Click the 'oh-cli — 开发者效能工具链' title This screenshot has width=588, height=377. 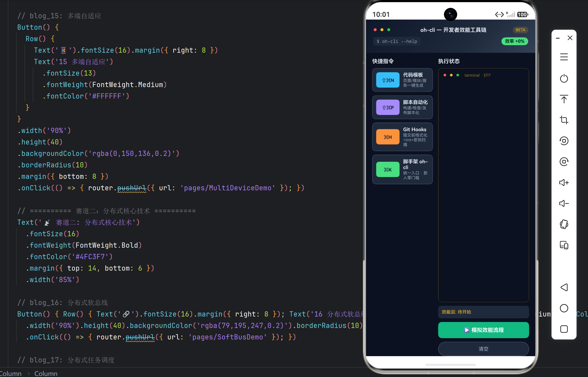(x=453, y=30)
